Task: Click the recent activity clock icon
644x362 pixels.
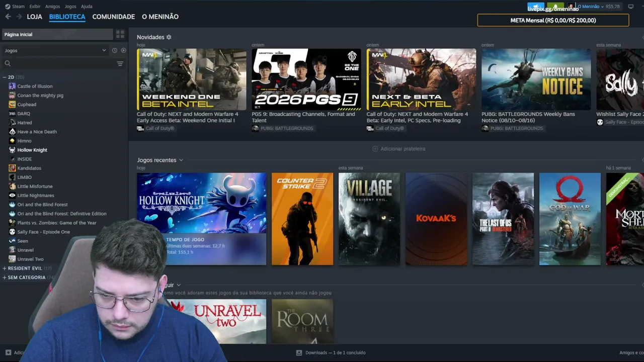Action: point(115,50)
